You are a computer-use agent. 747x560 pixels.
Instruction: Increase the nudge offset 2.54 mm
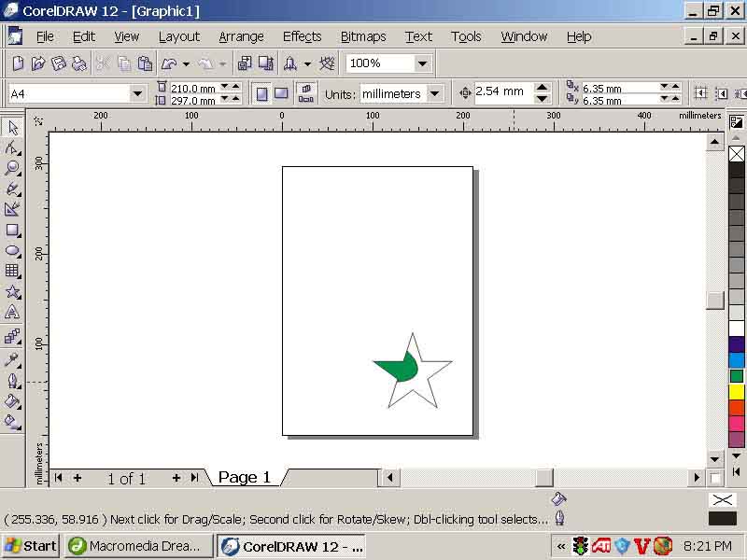542,87
